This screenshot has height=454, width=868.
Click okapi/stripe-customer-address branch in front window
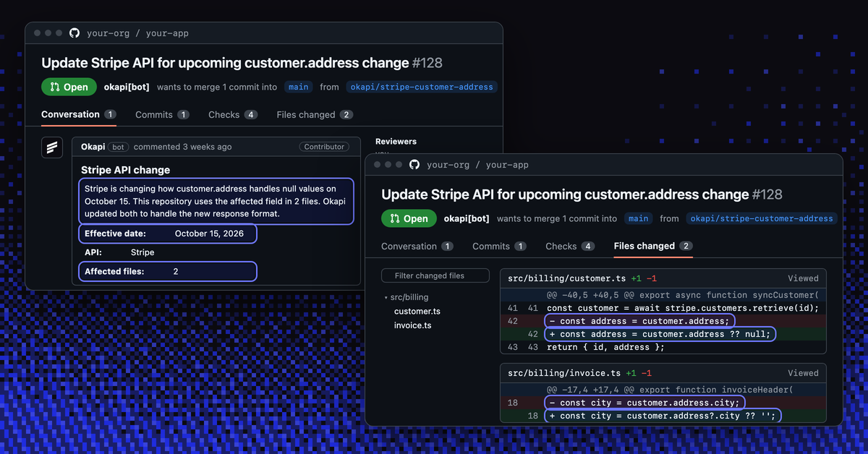tap(762, 218)
